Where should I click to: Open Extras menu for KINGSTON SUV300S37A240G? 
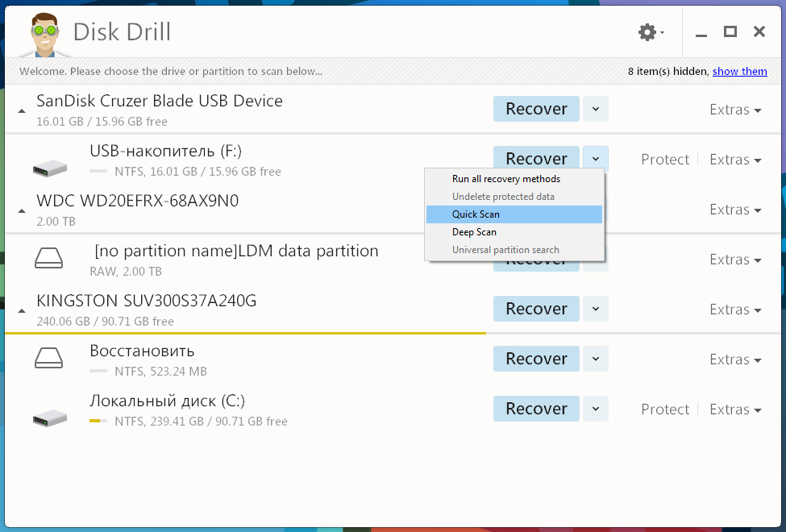735,310
